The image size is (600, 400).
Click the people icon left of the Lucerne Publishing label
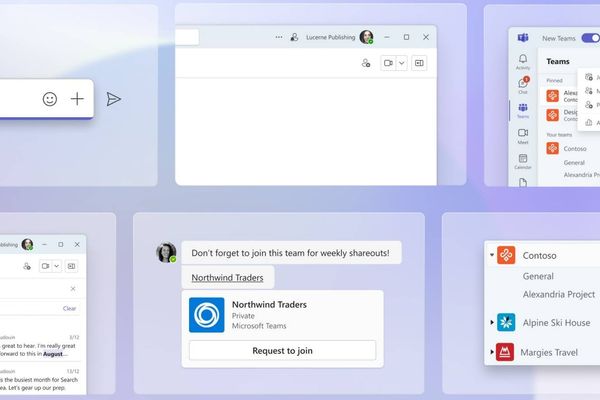tap(294, 37)
